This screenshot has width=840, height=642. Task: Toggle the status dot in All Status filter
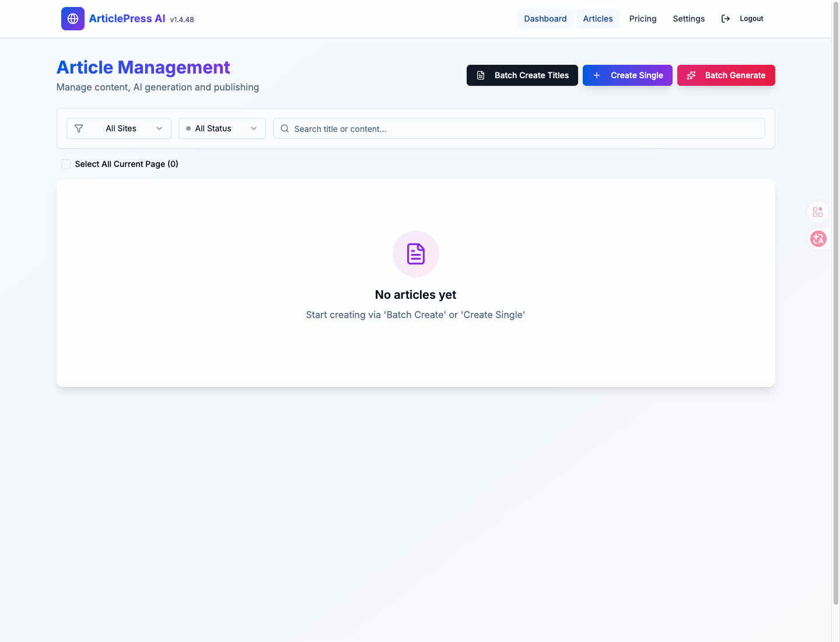coord(187,128)
